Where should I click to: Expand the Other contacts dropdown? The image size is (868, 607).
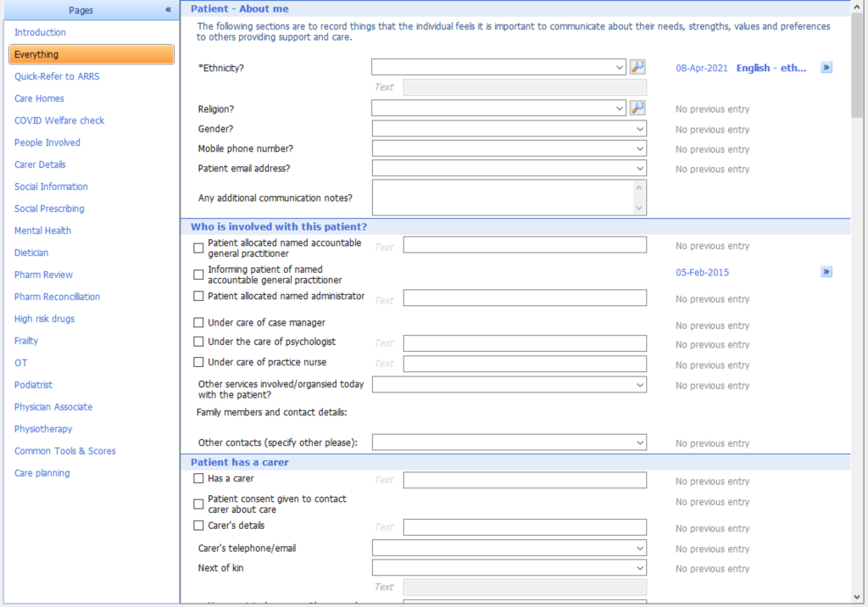click(509, 443)
